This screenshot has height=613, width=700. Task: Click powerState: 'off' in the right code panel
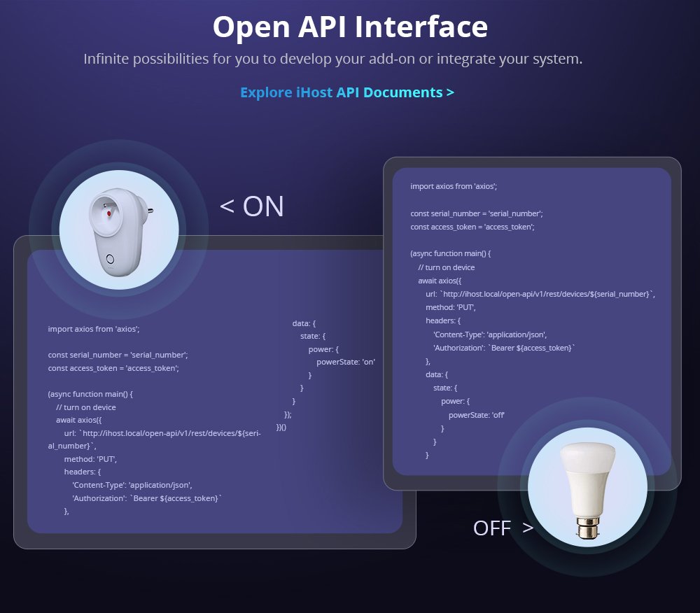pyautogui.click(x=476, y=415)
